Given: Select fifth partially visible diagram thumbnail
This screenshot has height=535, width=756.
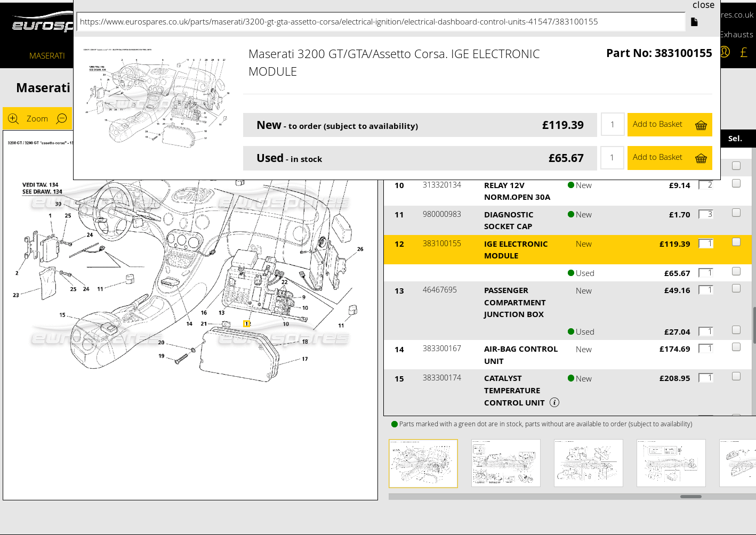Looking at the screenshot, I should click(x=738, y=463).
